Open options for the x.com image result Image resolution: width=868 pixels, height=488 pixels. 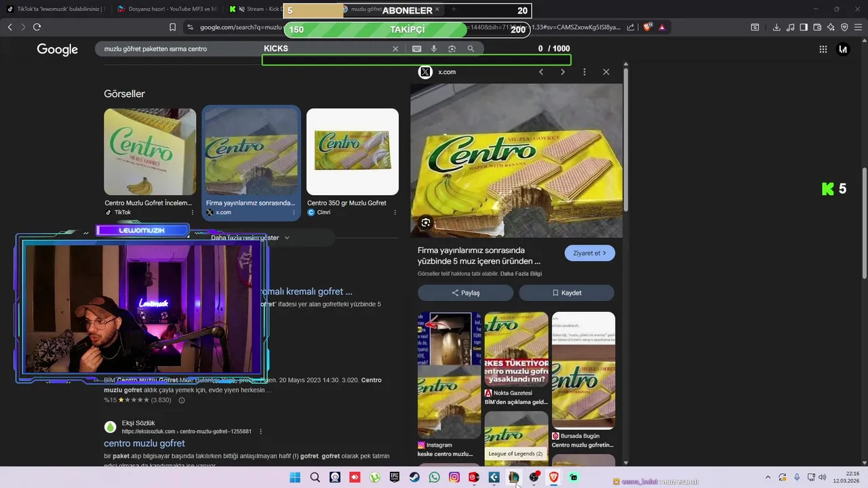[294, 212]
